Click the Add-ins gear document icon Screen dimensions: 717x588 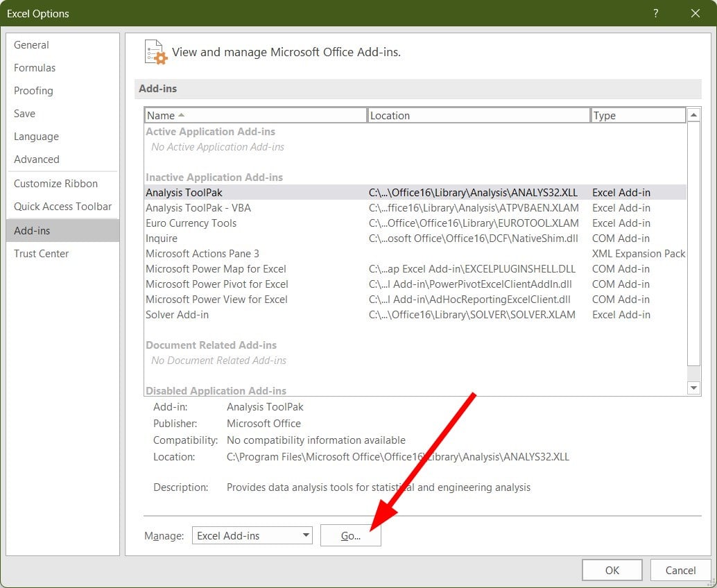(156, 52)
